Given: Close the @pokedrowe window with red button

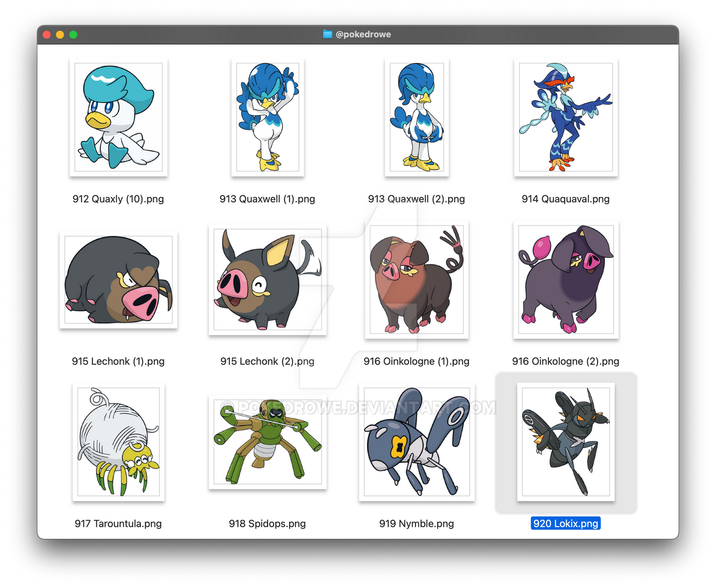Looking at the screenshot, I should (x=47, y=35).
